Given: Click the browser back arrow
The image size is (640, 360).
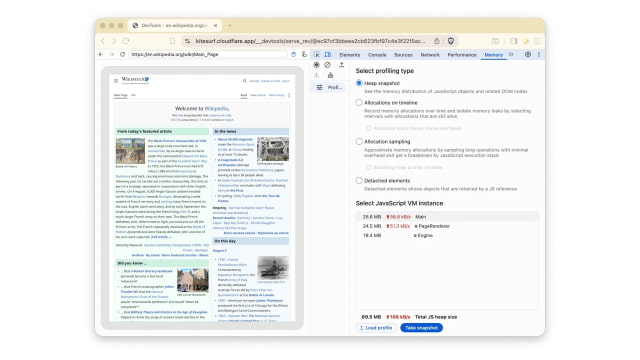Looking at the screenshot, I should [103, 41].
